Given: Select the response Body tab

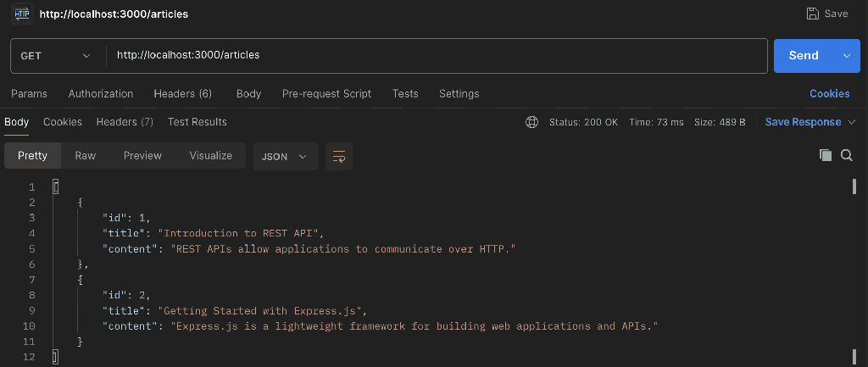Looking at the screenshot, I should coord(17,122).
